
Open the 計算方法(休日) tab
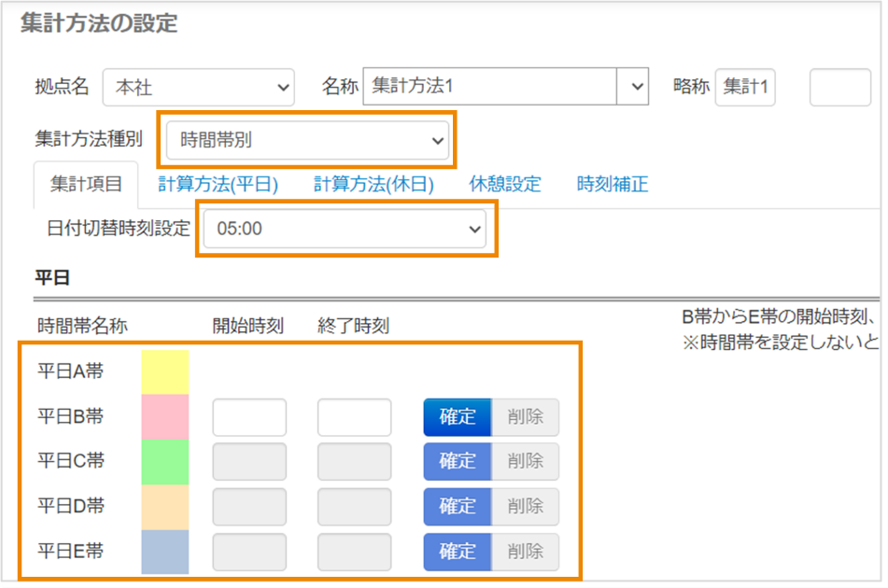click(x=374, y=184)
